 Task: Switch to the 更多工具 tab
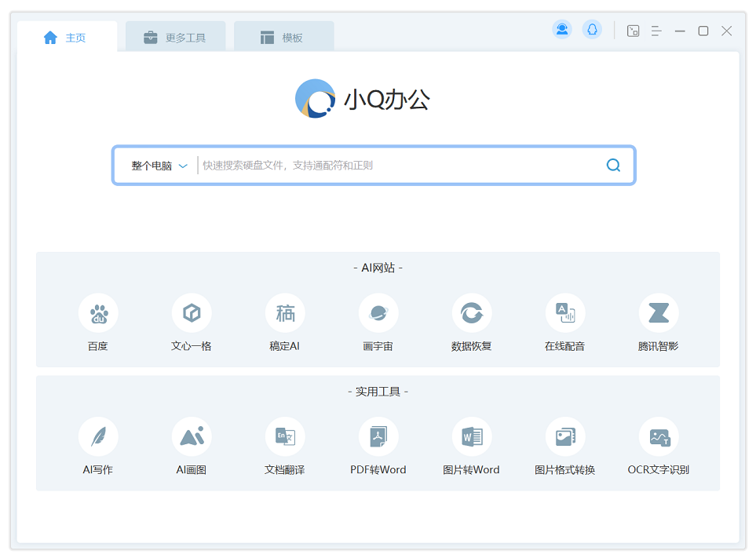click(x=176, y=37)
